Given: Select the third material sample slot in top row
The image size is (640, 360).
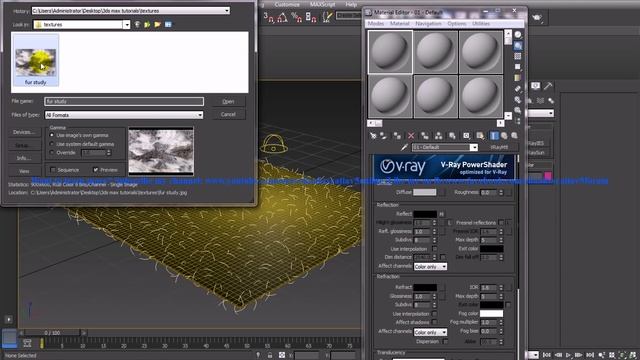Looking at the screenshot, I should tap(481, 52).
